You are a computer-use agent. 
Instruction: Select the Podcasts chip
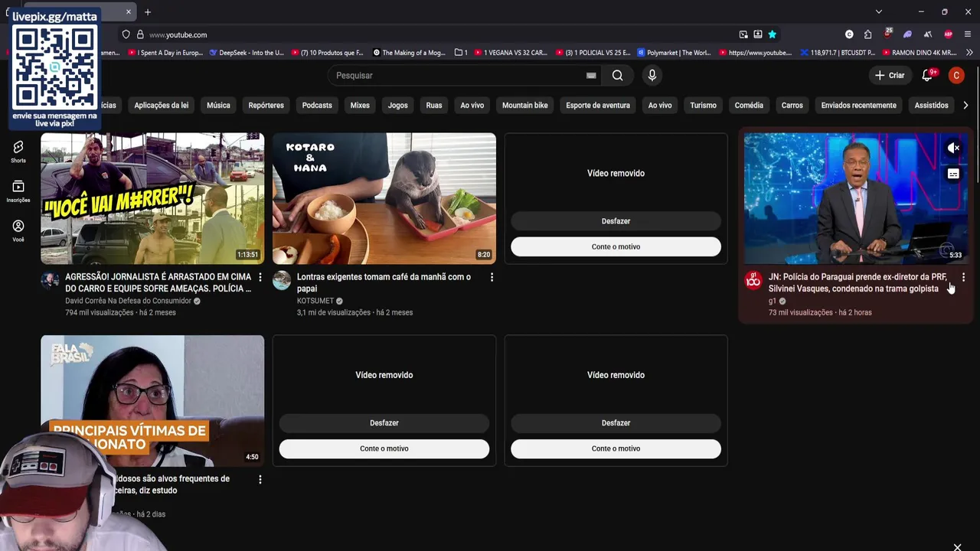(x=317, y=106)
